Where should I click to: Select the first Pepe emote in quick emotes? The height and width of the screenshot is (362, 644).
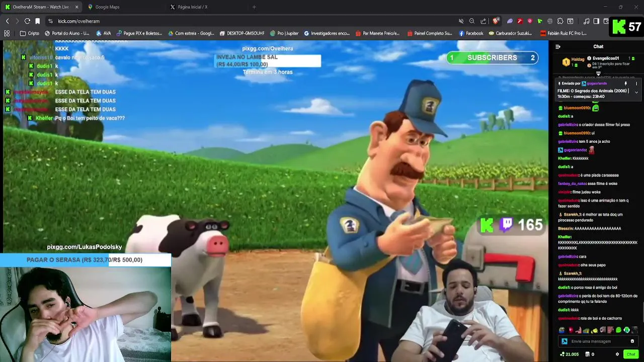(x=562, y=330)
